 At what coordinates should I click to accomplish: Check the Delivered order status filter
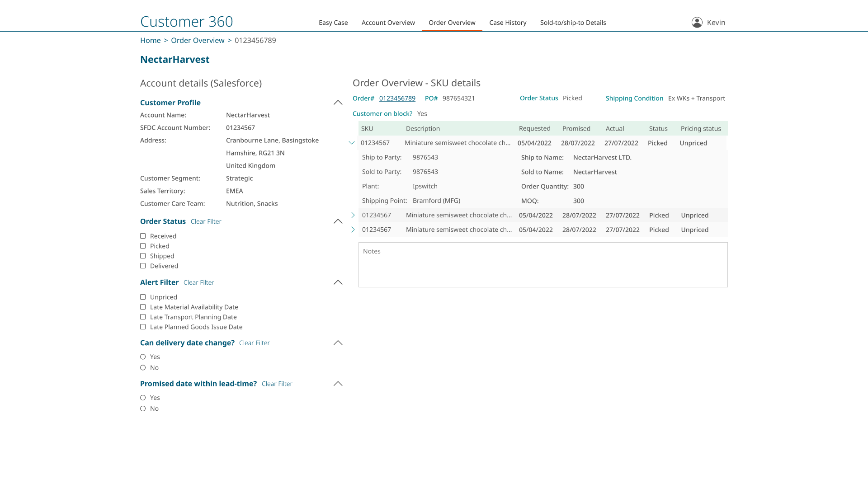click(x=143, y=266)
